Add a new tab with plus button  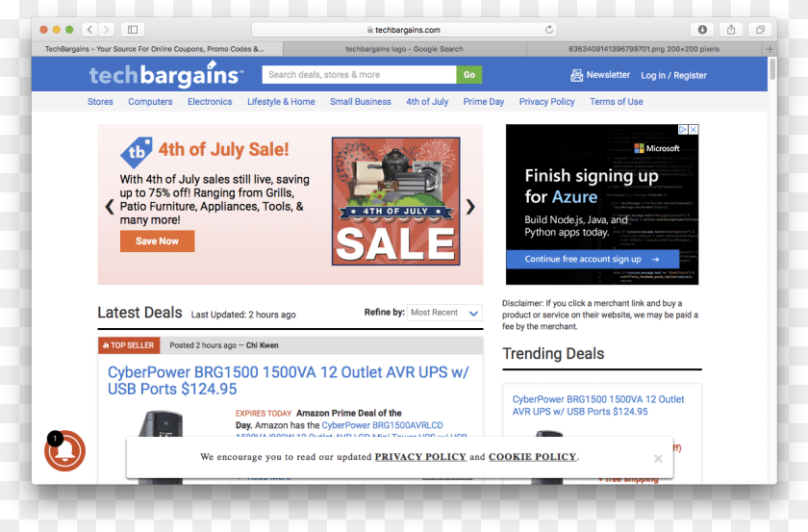[770, 49]
